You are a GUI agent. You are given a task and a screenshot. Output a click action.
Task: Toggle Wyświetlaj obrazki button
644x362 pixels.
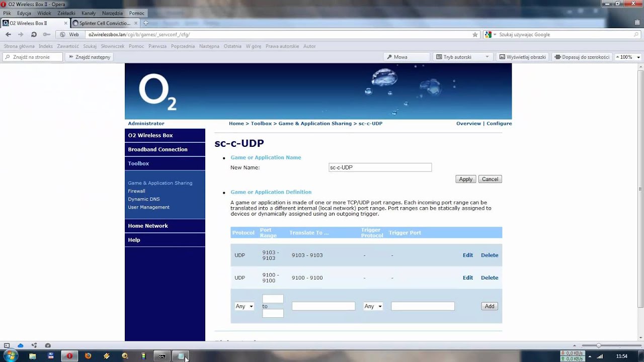[523, 57]
